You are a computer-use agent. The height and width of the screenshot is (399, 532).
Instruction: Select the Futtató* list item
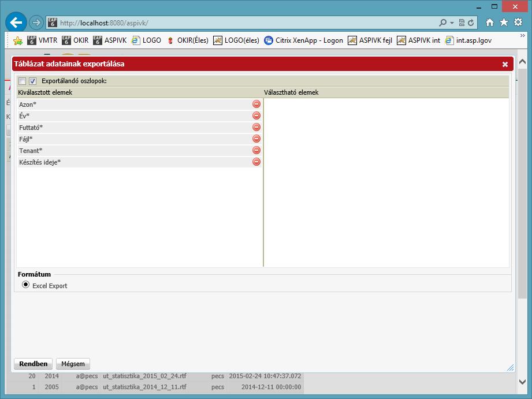pos(140,127)
